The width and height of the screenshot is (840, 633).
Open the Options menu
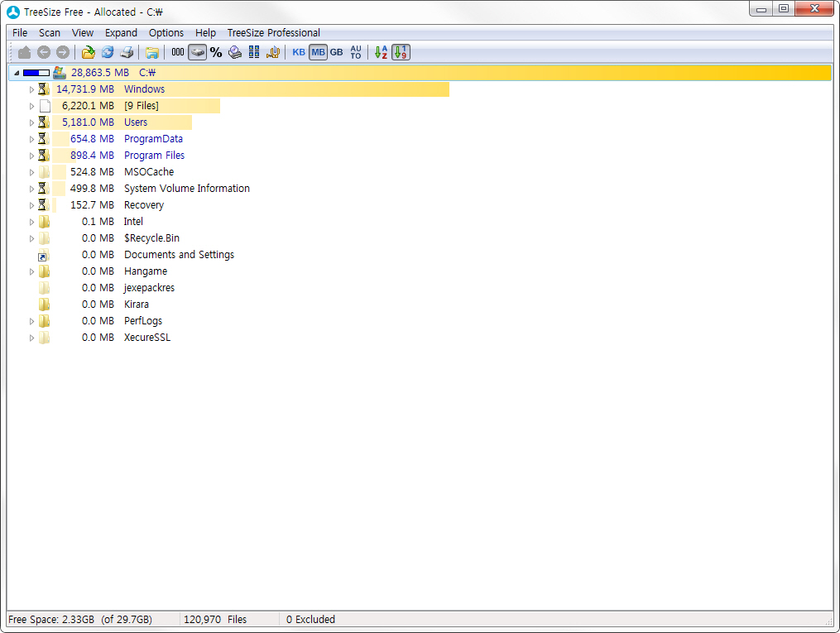click(x=166, y=32)
